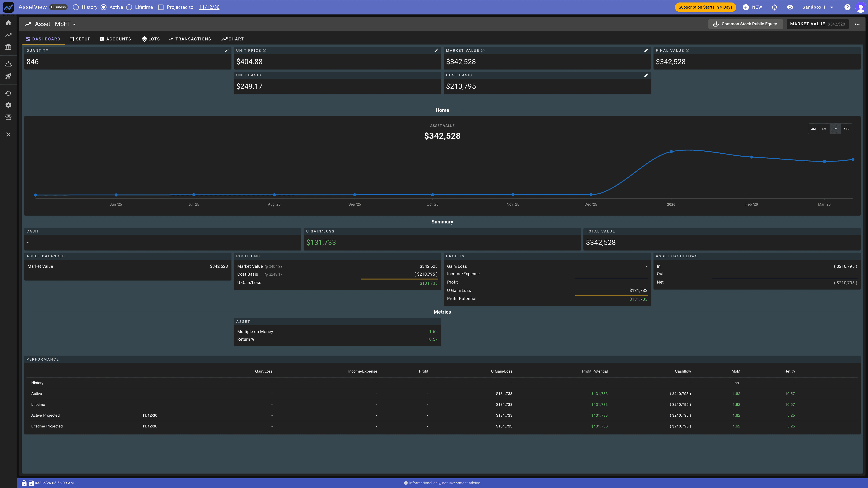Click the refresh sync icon in the top bar
Viewport: 868px width, 488px height.
coord(774,7)
